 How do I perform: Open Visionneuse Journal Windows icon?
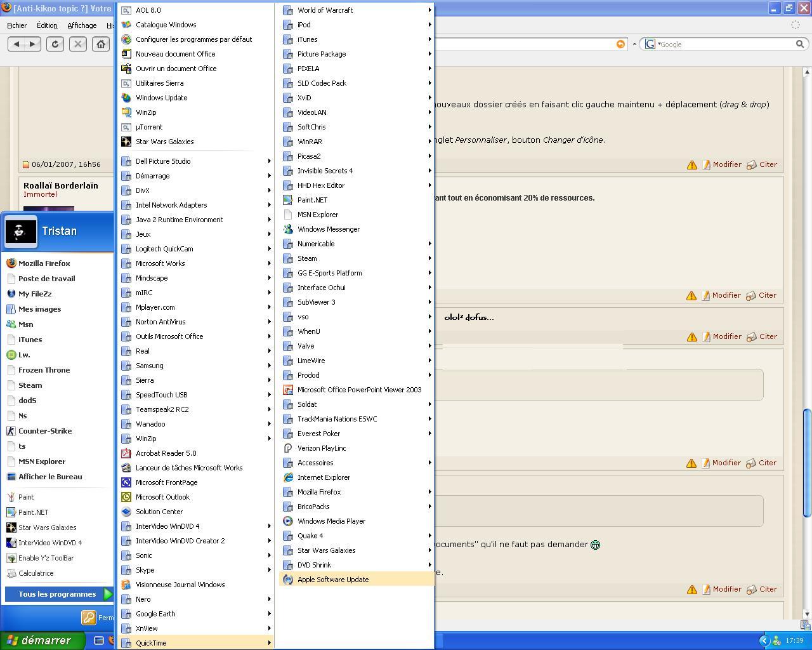point(126,585)
